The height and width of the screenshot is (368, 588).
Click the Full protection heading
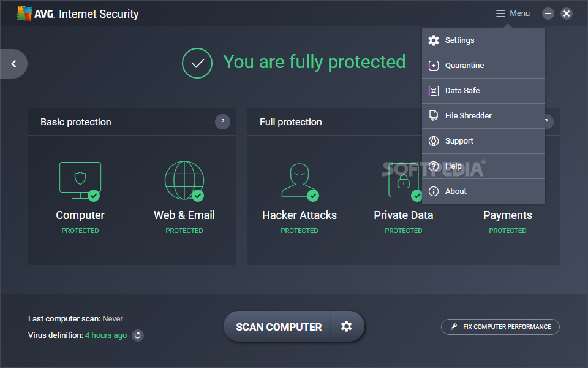tap(290, 122)
